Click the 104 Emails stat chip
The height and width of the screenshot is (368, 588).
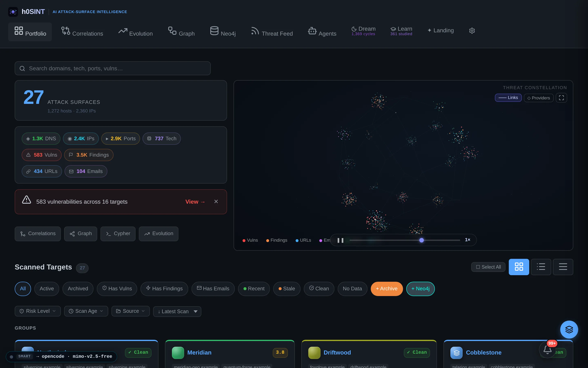coord(86,171)
